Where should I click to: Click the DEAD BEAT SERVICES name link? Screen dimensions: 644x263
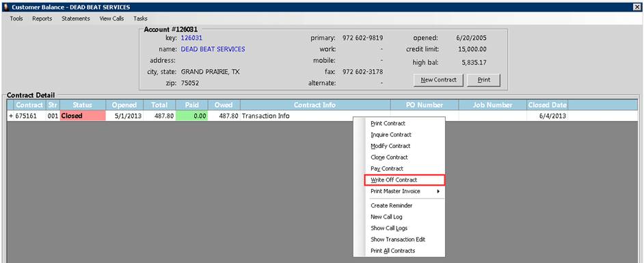tap(213, 49)
